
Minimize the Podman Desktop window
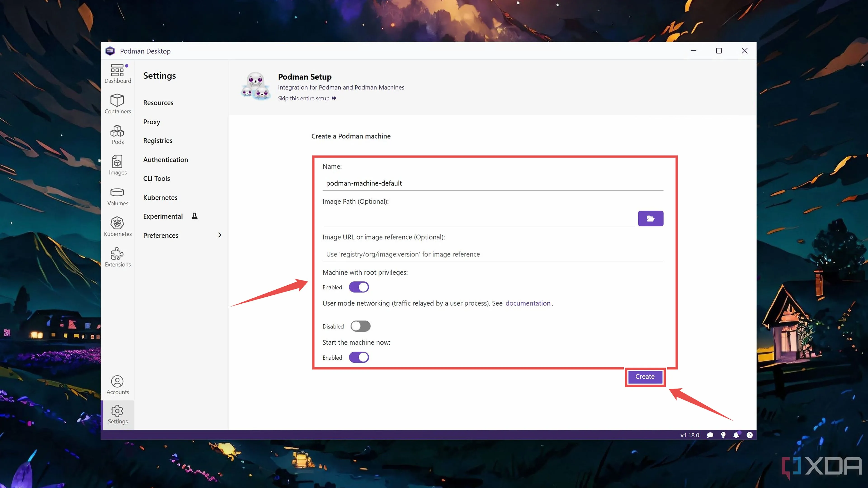point(693,51)
